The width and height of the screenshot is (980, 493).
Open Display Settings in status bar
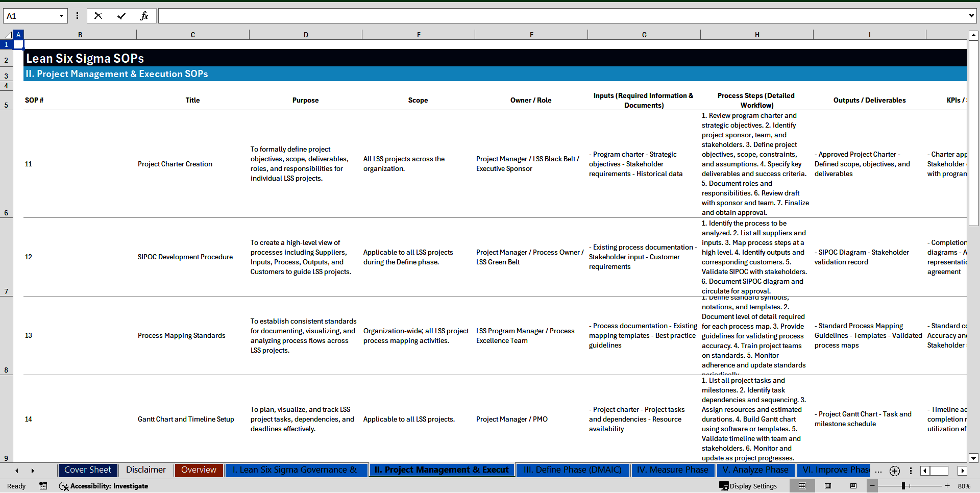tap(748, 486)
